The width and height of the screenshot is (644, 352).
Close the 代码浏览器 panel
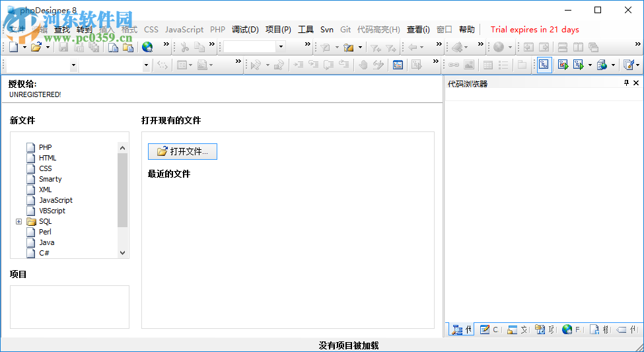tap(636, 83)
